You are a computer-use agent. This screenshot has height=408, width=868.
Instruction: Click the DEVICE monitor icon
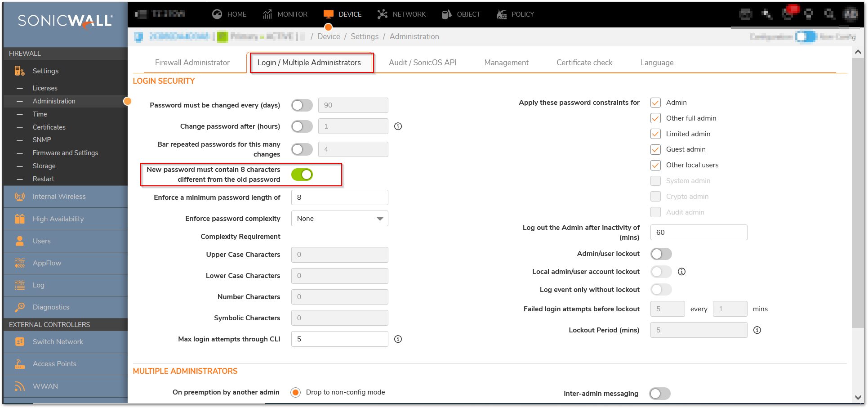(329, 14)
